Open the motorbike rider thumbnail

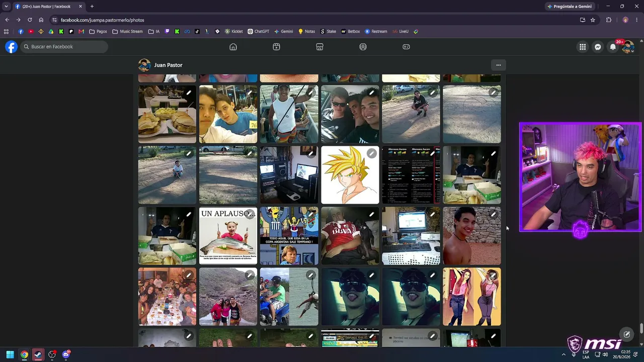point(289,297)
